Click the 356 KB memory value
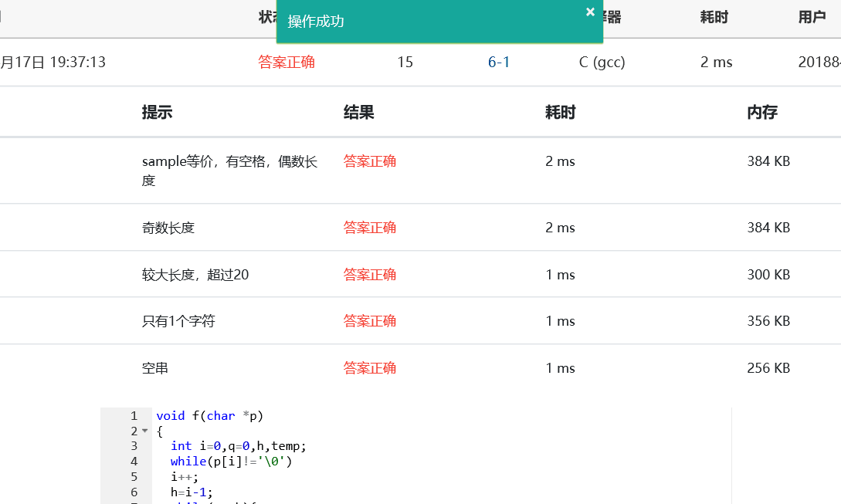 (768, 321)
